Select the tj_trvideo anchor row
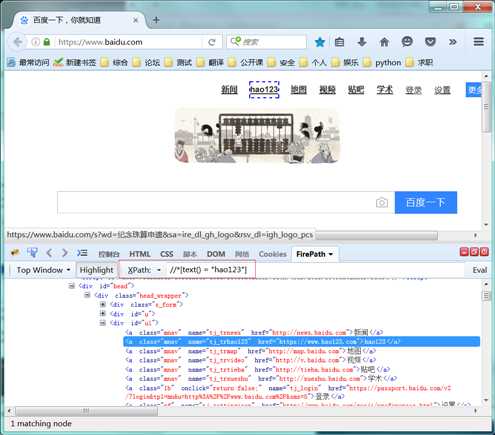495x435 pixels. pyautogui.click(x=250, y=360)
